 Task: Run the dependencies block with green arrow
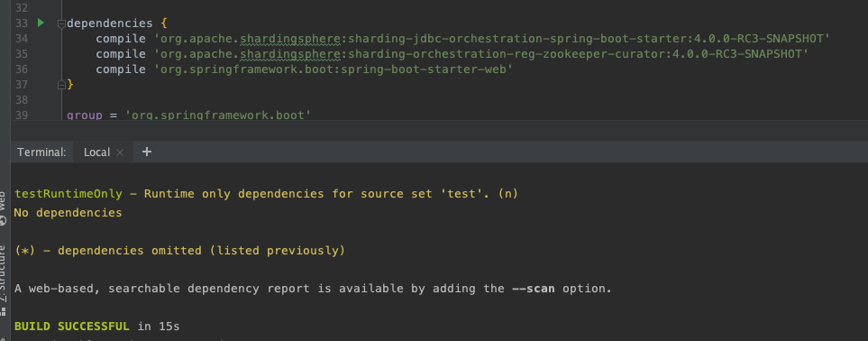(41, 23)
